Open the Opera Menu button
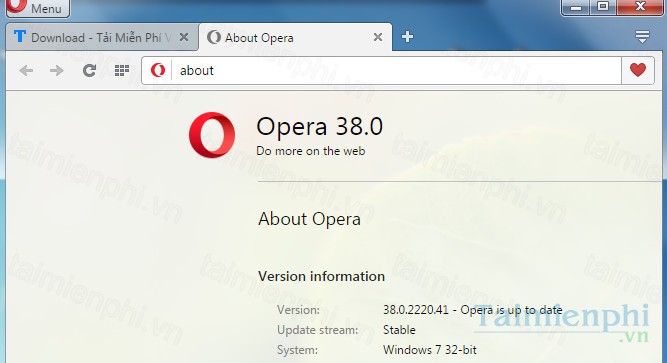 pos(37,8)
